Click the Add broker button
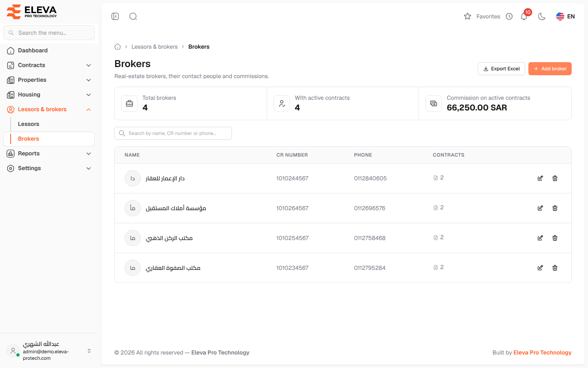The height and width of the screenshot is (368, 588). click(x=550, y=69)
